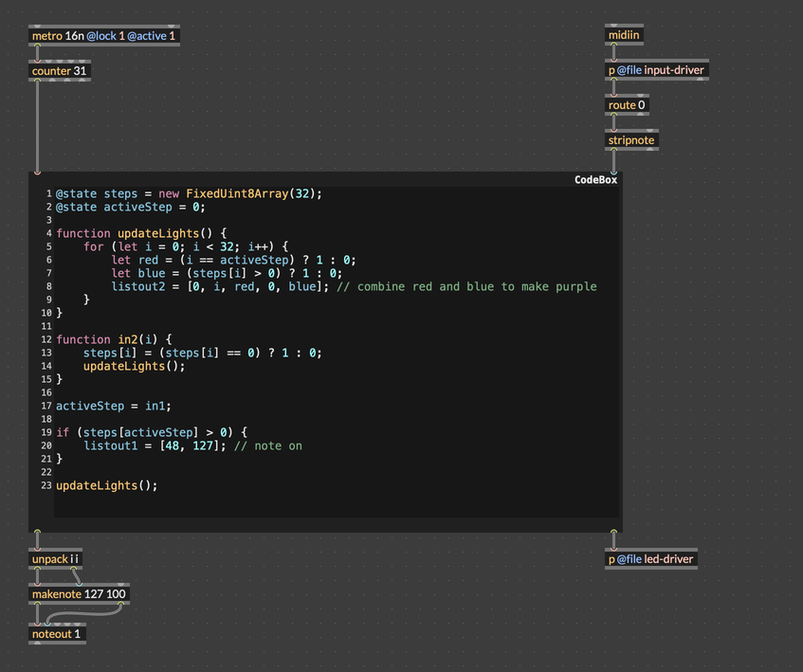This screenshot has width=803, height=672.
Task: Place cursor on "activeStep = in1;" line
Action: click(113, 406)
